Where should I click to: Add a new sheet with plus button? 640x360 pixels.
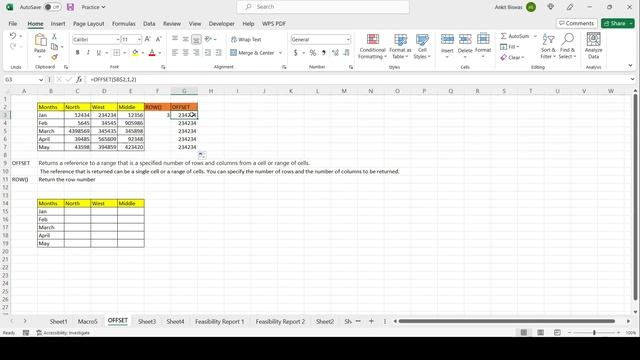click(x=371, y=321)
